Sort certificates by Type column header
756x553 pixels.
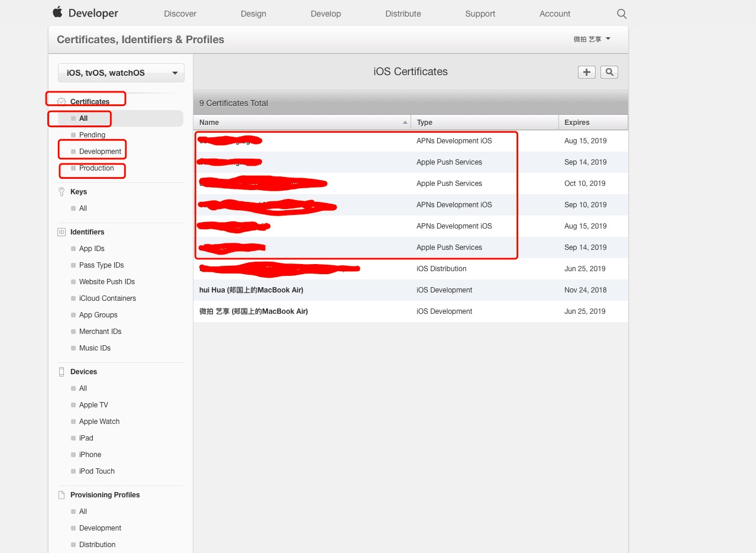484,123
